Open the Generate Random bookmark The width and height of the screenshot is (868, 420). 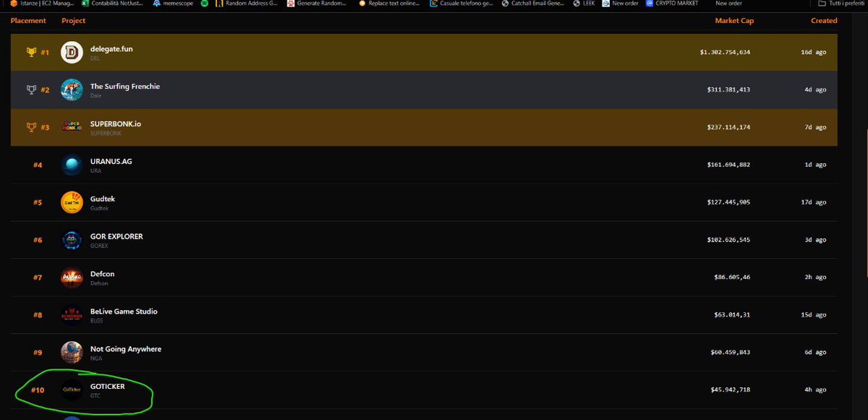pos(318,4)
